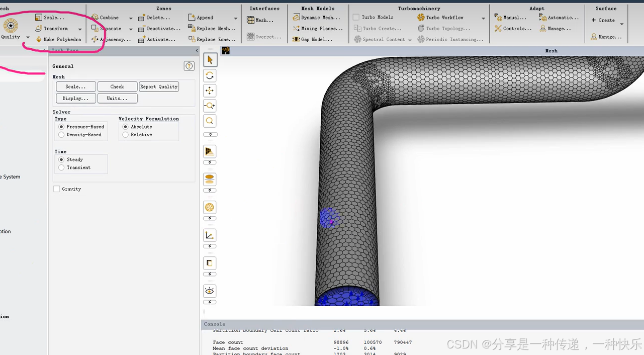The height and width of the screenshot is (355, 644).
Task: Enable the Turbo Models checkbox
Action: [x=356, y=17]
